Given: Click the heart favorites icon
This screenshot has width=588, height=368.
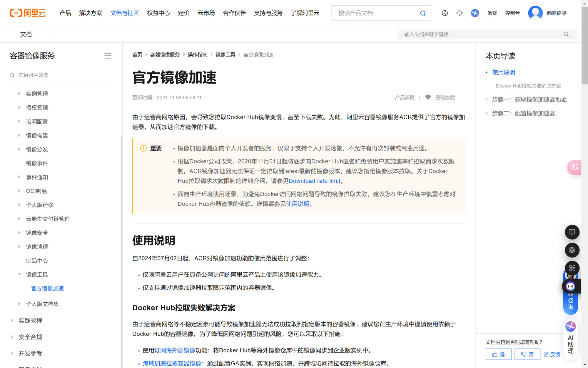Looking at the screenshot, I should point(428,97).
